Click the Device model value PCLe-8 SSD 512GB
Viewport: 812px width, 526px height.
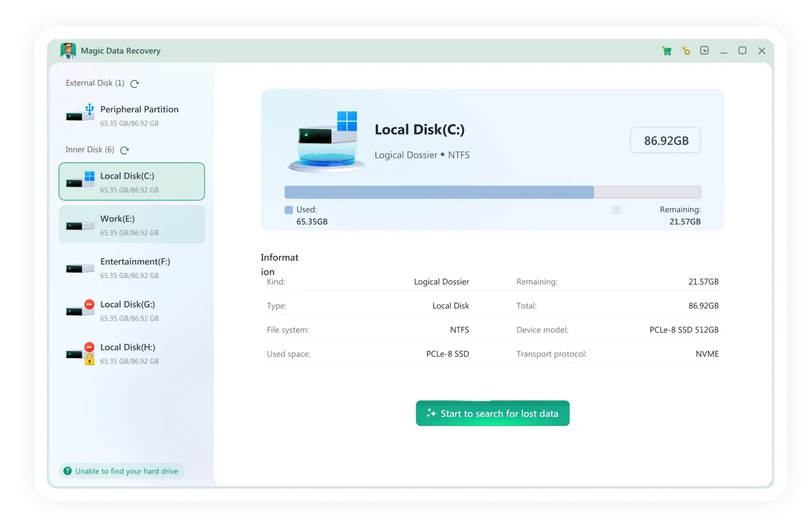684,330
